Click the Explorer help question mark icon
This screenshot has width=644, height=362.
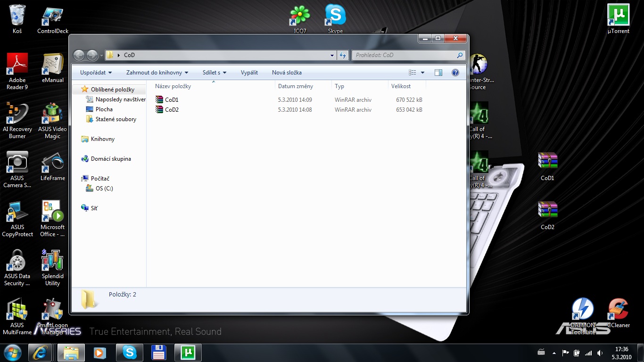(x=455, y=73)
